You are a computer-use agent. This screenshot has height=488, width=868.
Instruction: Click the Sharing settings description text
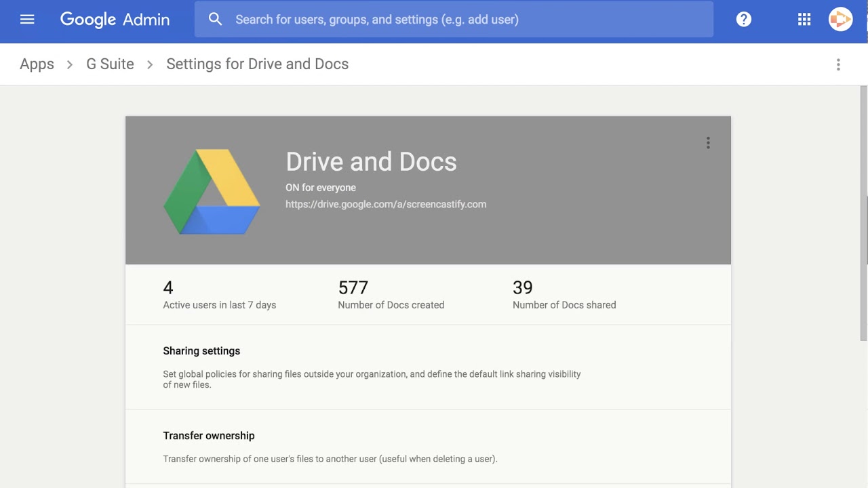tap(372, 380)
